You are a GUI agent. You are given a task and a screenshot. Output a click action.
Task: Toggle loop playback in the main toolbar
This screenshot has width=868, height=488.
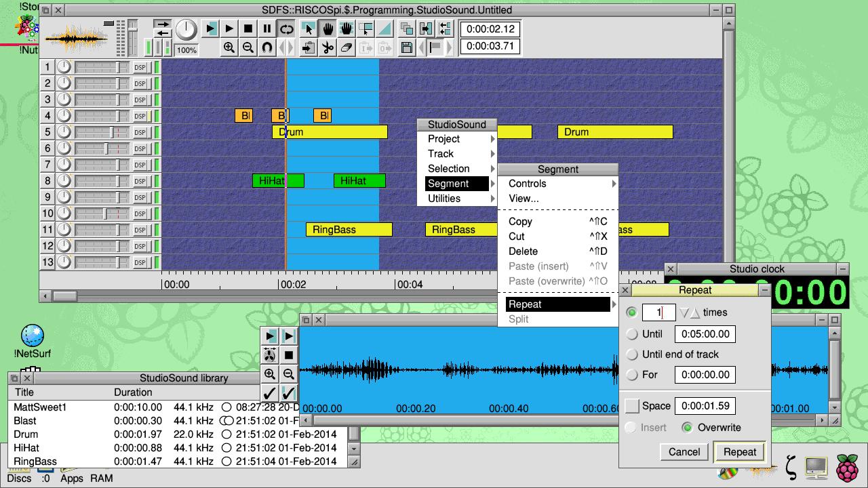(287, 28)
